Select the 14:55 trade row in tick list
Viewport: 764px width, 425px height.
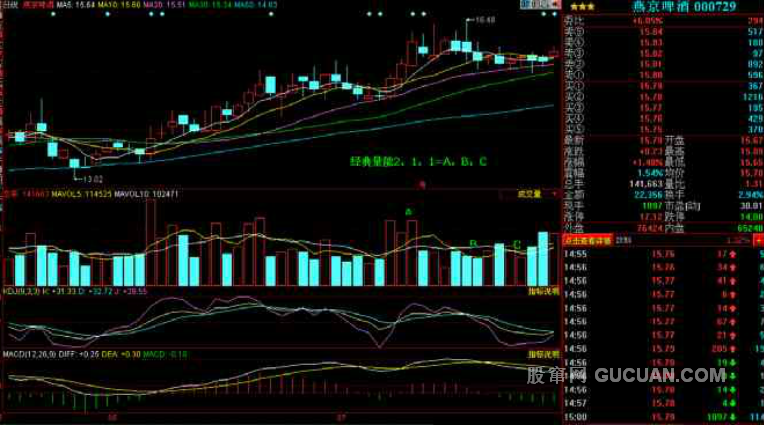click(x=663, y=254)
